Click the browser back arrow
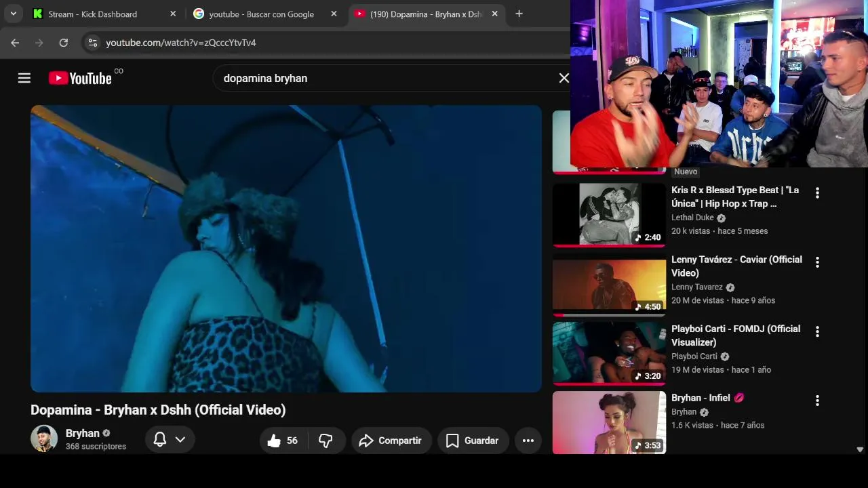The height and width of the screenshot is (488, 868). (15, 43)
